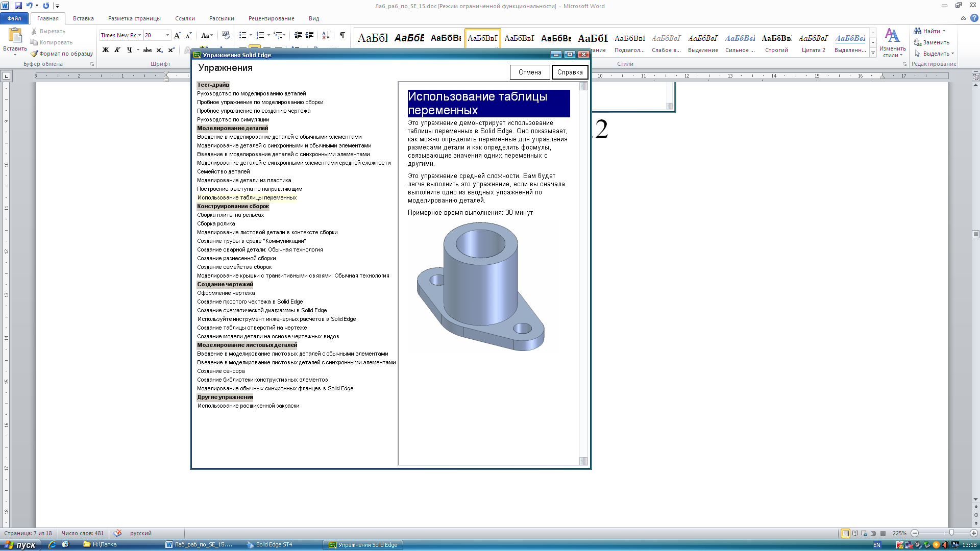This screenshot has width=980, height=551.
Task: Open the numbered list dropdown arrow
Action: click(268, 35)
